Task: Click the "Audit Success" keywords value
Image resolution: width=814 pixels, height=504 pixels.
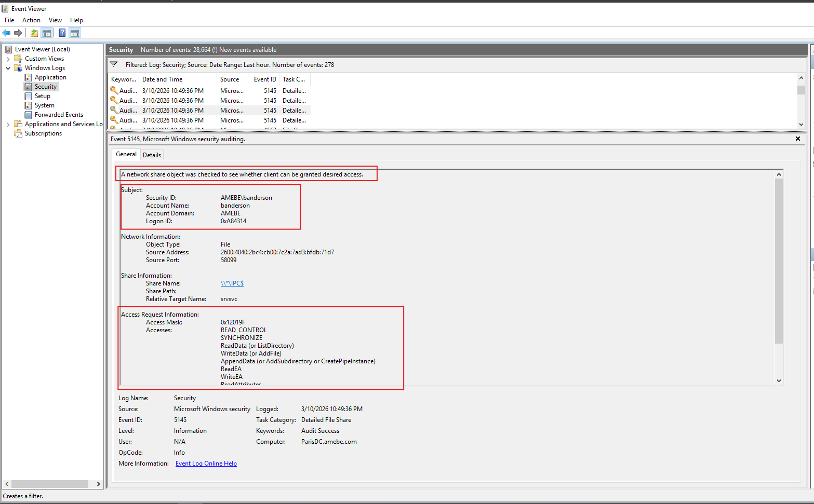Action: pos(320,431)
